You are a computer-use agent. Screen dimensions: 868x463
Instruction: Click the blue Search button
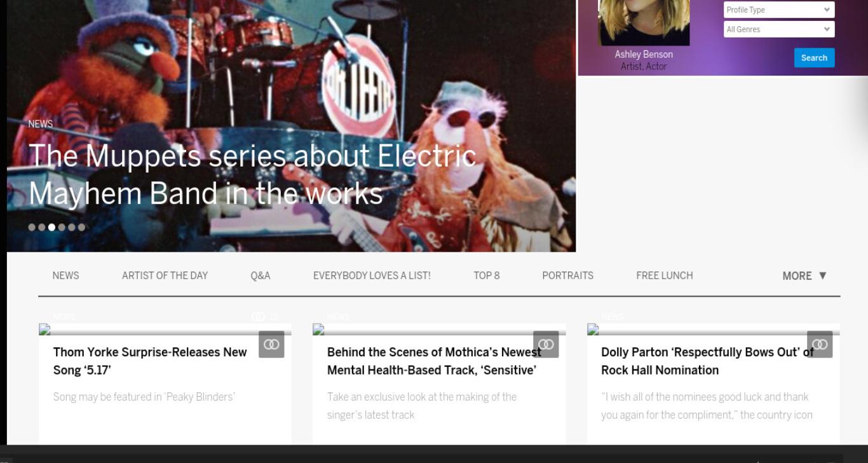814,58
